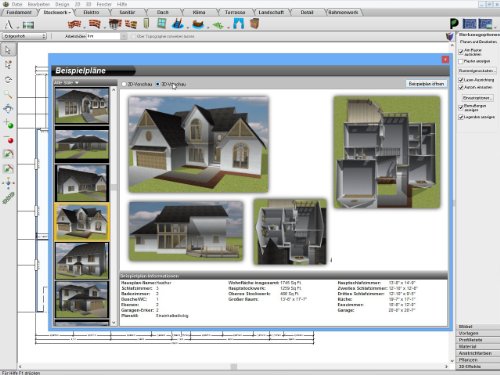Open the Datei menu

click(x=17, y=4)
